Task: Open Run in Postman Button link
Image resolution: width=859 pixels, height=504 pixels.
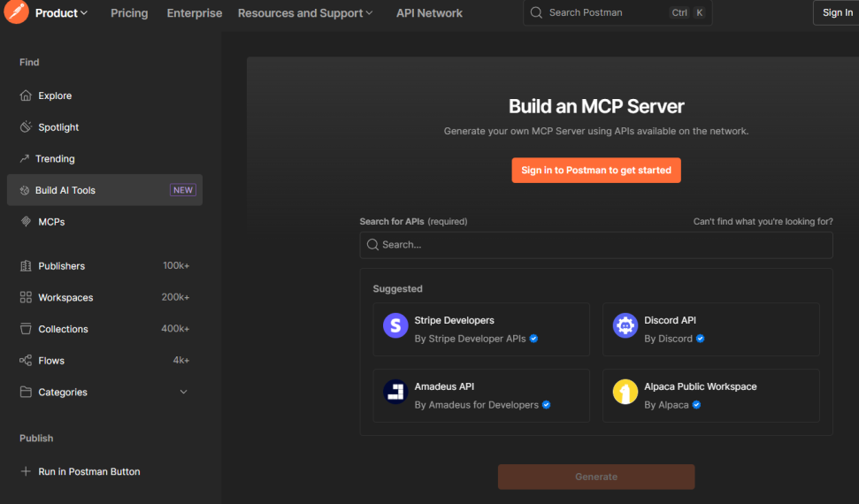Action: tap(89, 471)
